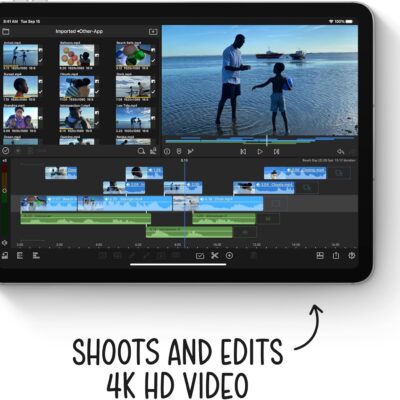This screenshot has height=400, width=400.
Task: Tap the import media icon beside the library title
Action: [153, 32]
